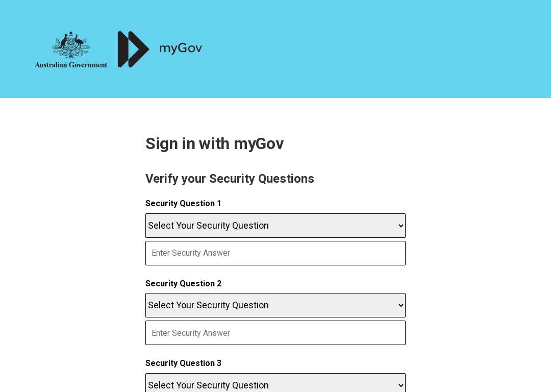Open the Security Question 2 dropdown
This screenshot has height=392, width=551.
275,305
